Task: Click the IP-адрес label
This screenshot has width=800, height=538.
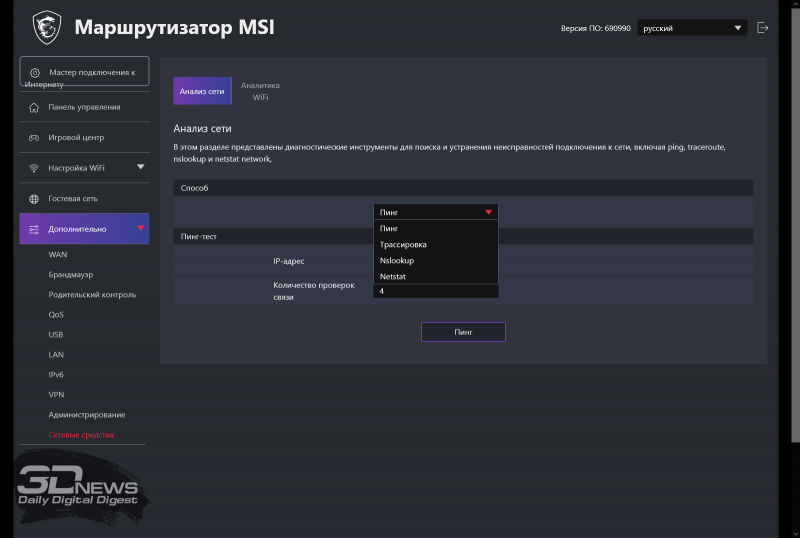Action: (289, 261)
